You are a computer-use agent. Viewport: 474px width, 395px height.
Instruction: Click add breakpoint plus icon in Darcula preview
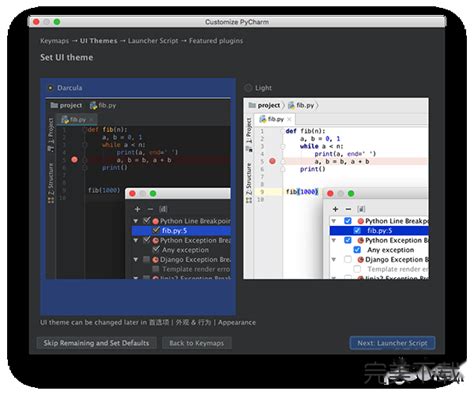click(137, 209)
